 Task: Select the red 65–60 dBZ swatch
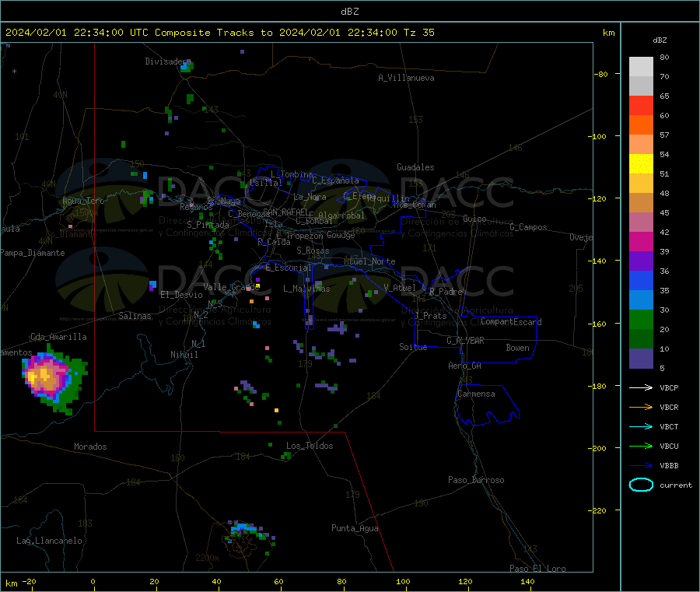(x=641, y=105)
